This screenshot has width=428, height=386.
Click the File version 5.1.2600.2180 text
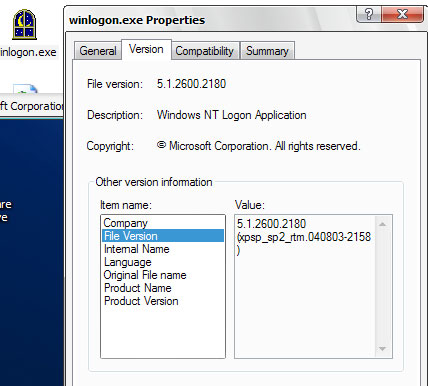[191, 84]
